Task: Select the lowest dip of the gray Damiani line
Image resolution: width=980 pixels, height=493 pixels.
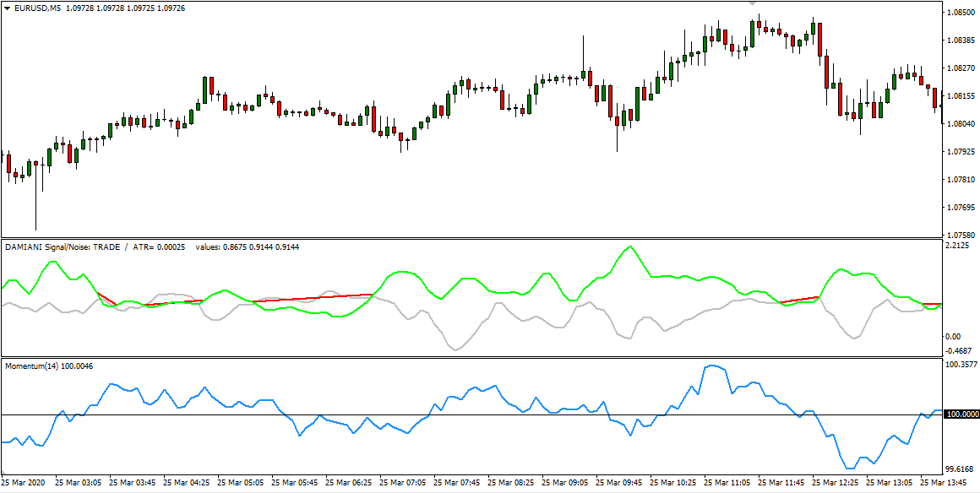Action: (x=457, y=349)
